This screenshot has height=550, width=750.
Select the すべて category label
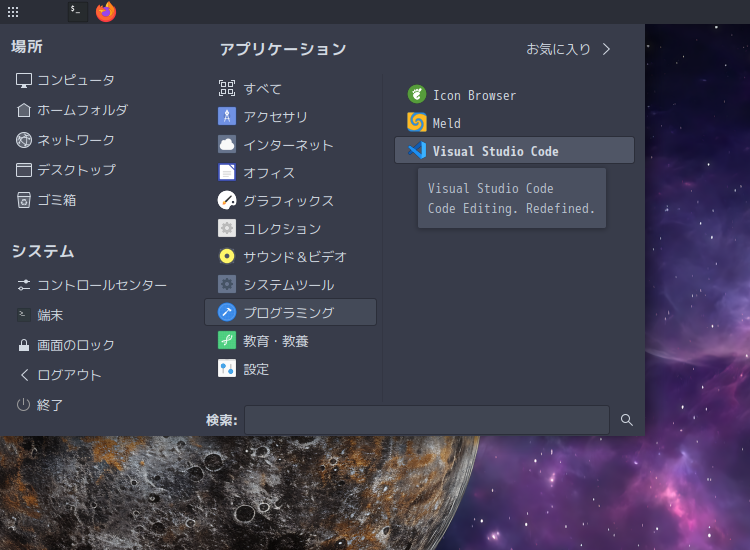pos(263,89)
